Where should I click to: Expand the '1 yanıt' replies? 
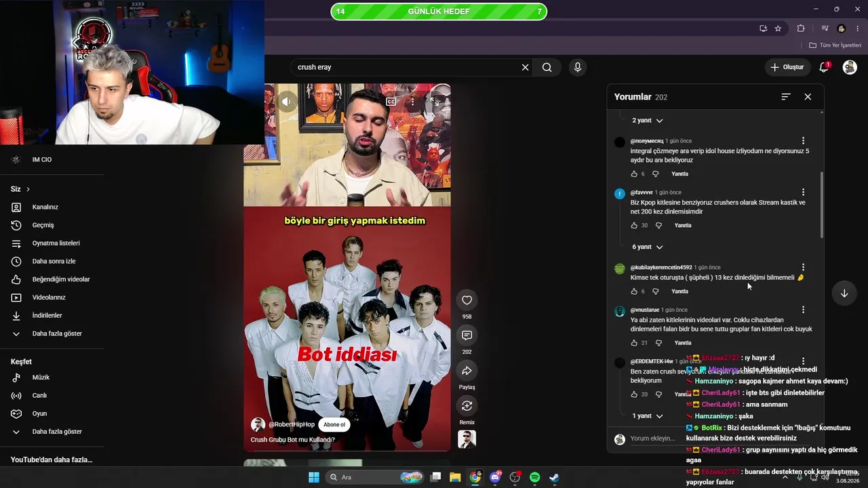point(648,416)
